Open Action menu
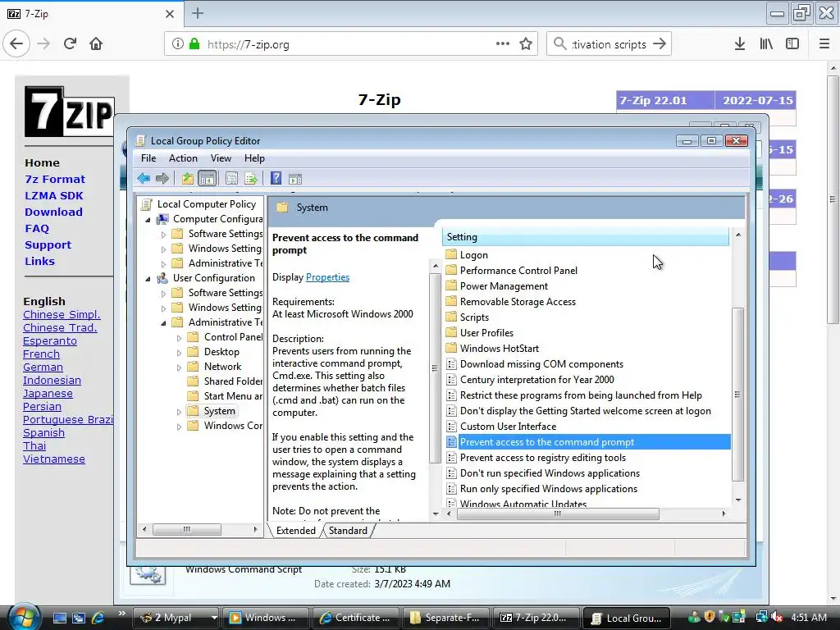The width and height of the screenshot is (840, 630). pos(183,158)
